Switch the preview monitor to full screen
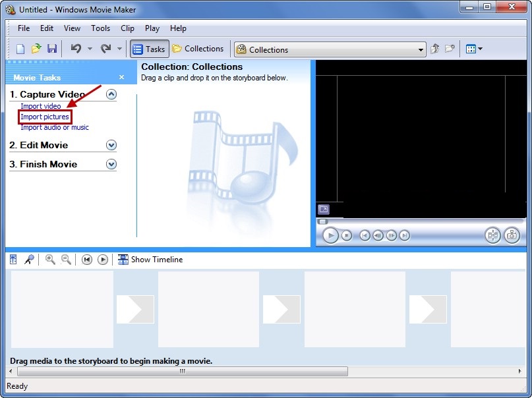 click(324, 209)
